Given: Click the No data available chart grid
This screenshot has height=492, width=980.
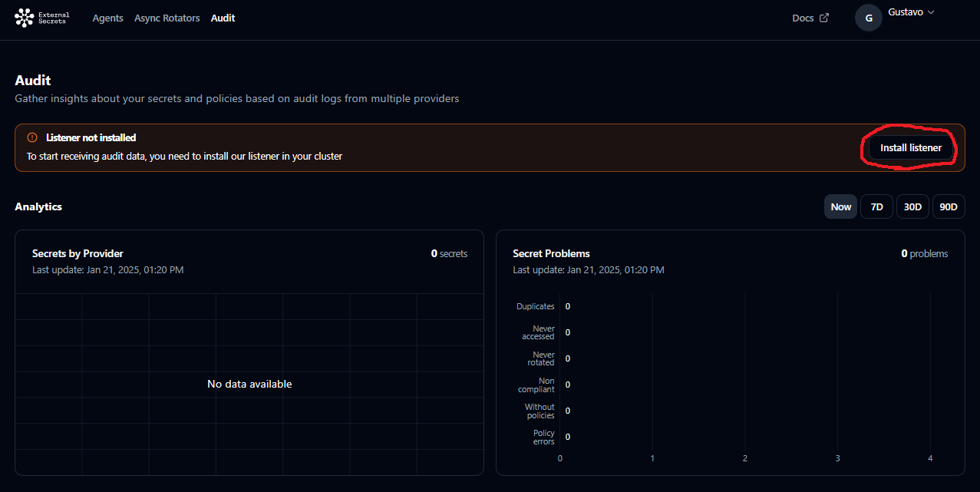Looking at the screenshot, I should tap(249, 383).
